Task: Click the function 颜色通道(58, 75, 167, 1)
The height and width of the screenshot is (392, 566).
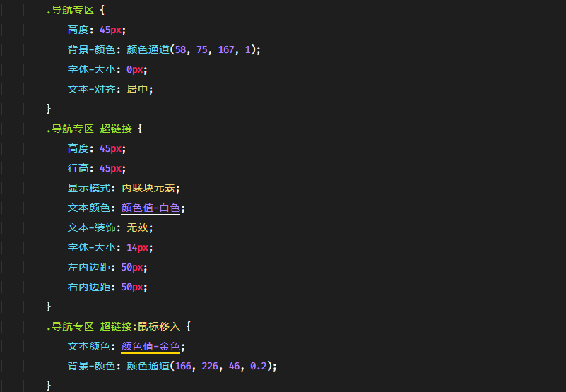Action: (191, 49)
